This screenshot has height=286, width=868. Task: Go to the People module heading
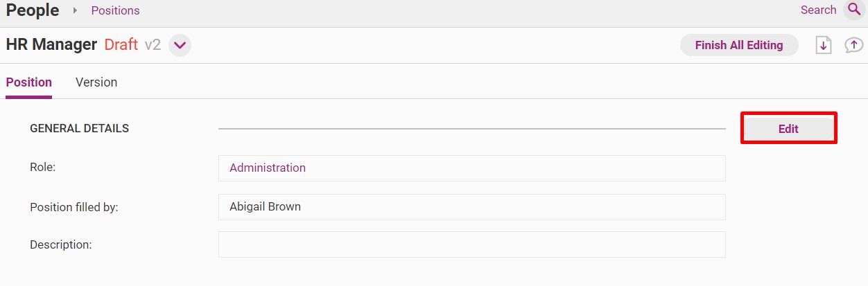point(33,10)
